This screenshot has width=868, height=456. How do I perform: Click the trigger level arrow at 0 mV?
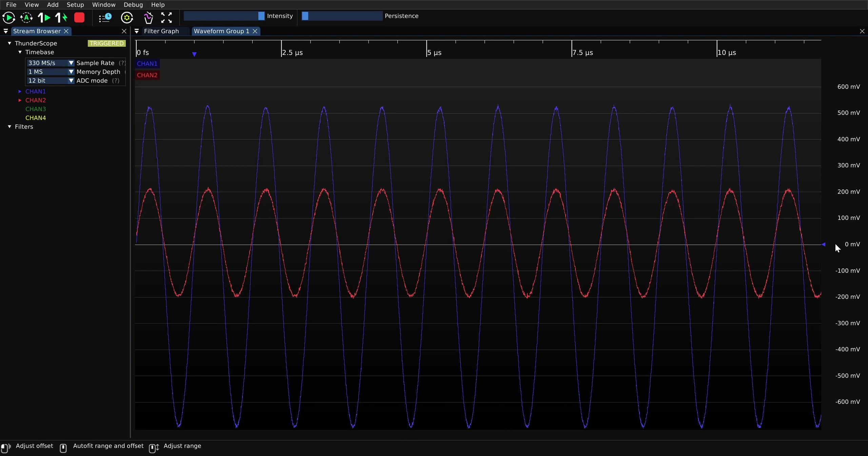tap(824, 244)
